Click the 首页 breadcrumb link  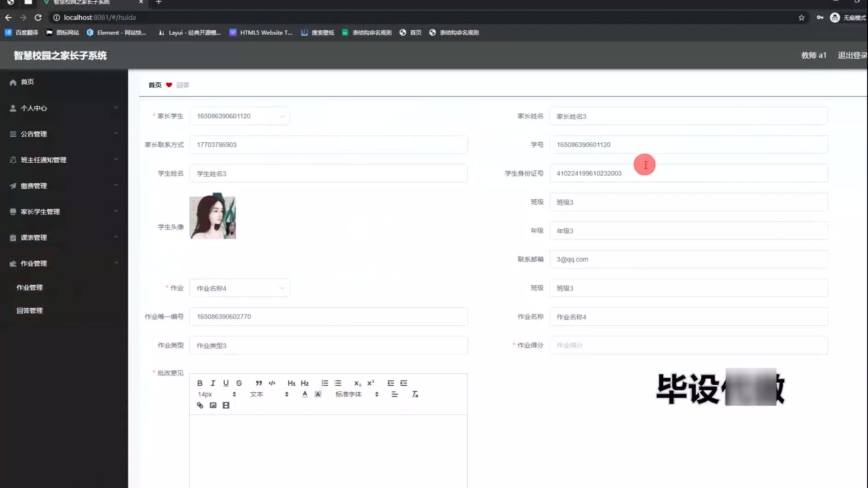pos(155,85)
